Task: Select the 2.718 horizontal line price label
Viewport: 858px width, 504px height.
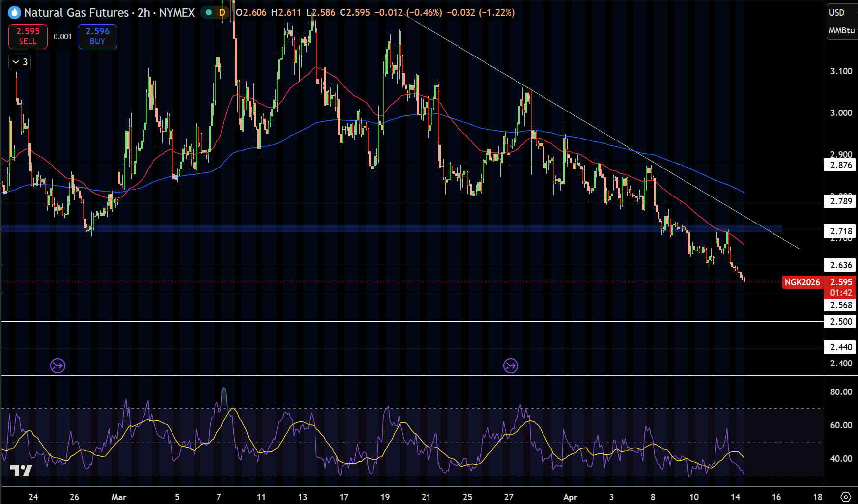Action: pos(841,231)
